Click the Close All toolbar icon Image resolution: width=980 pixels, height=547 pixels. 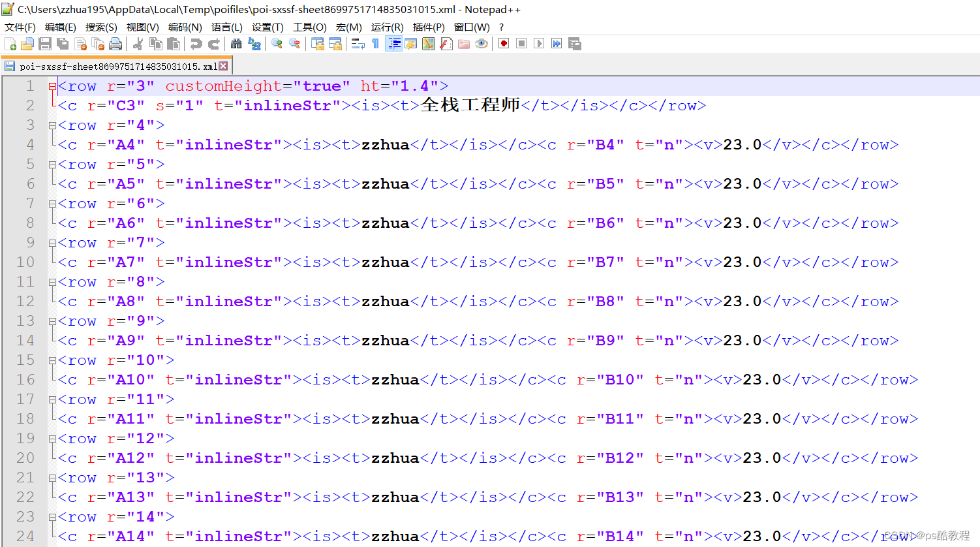pyautogui.click(x=99, y=44)
